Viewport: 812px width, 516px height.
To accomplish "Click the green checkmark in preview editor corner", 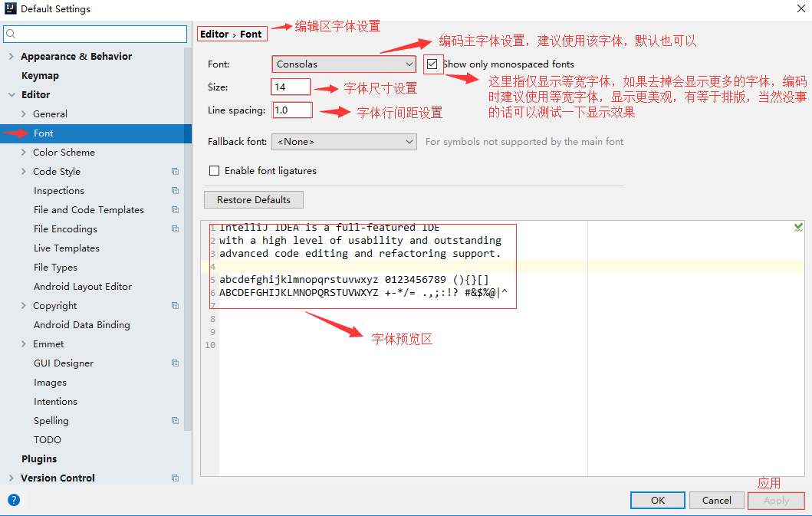I will [798, 227].
